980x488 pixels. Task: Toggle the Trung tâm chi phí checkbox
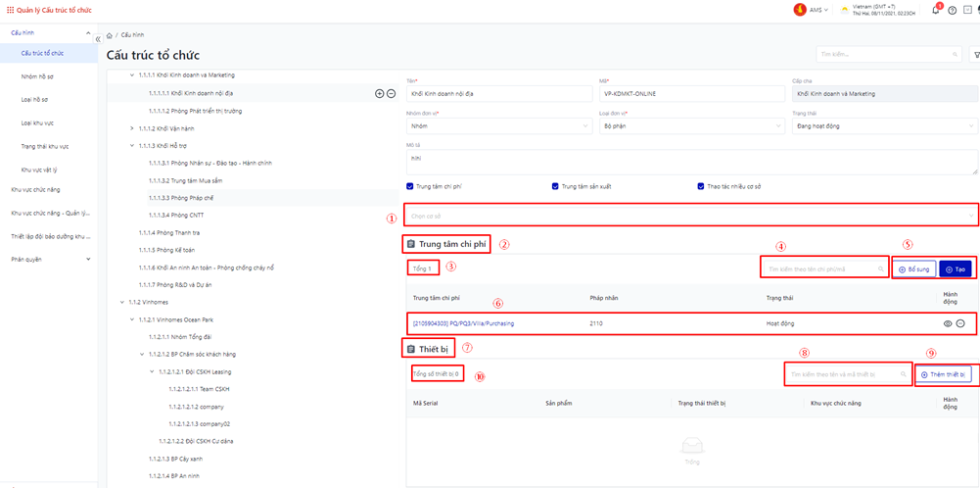[410, 185]
